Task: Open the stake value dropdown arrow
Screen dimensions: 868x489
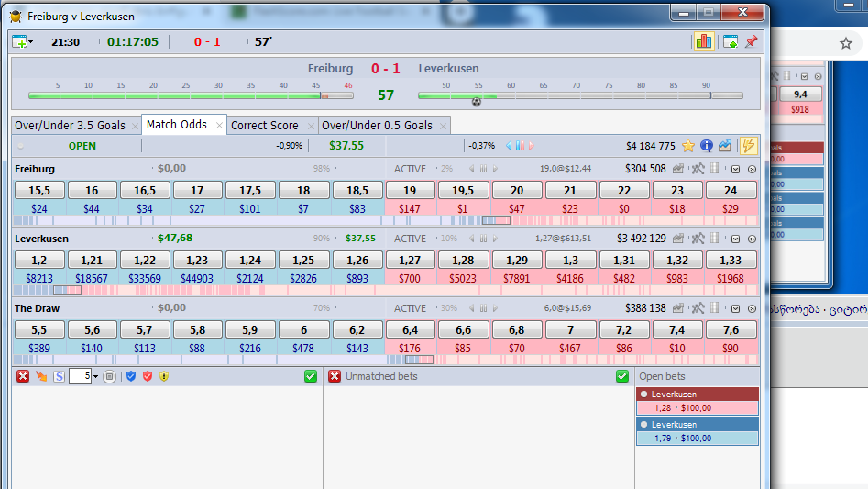Action: [x=95, y=377]
